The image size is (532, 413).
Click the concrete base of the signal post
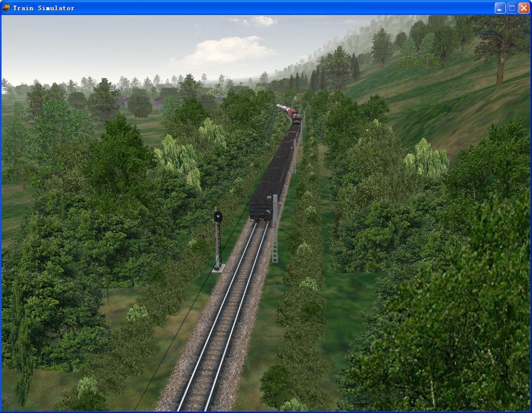[218, 268]
